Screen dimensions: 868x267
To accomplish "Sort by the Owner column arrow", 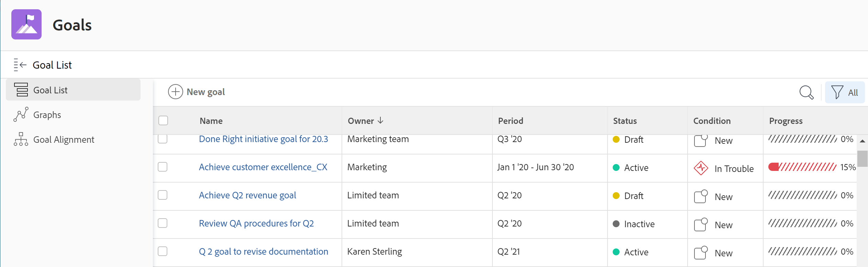I will (x=380, y=120).
